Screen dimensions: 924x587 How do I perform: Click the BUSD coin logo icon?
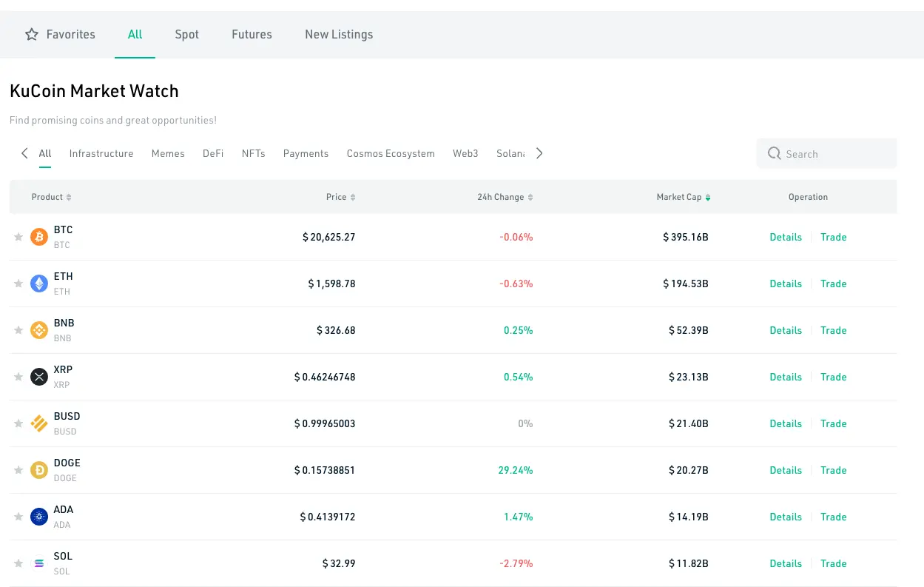(39, 423)
